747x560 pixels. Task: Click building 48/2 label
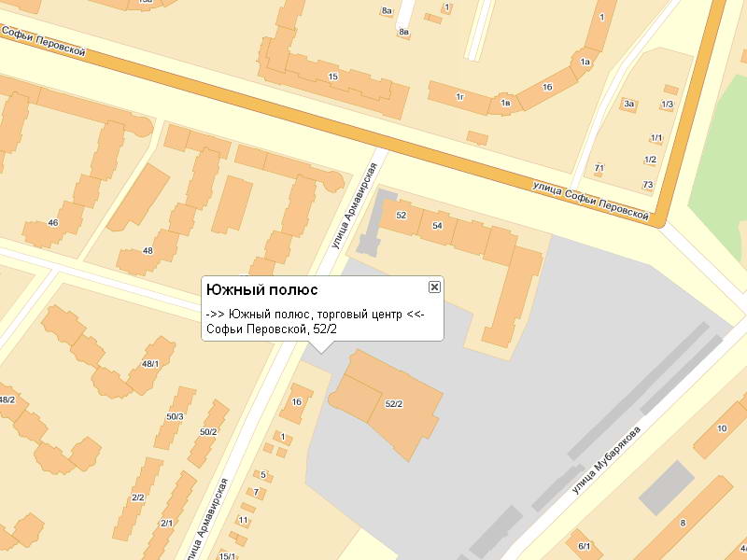tap(7, 399)
